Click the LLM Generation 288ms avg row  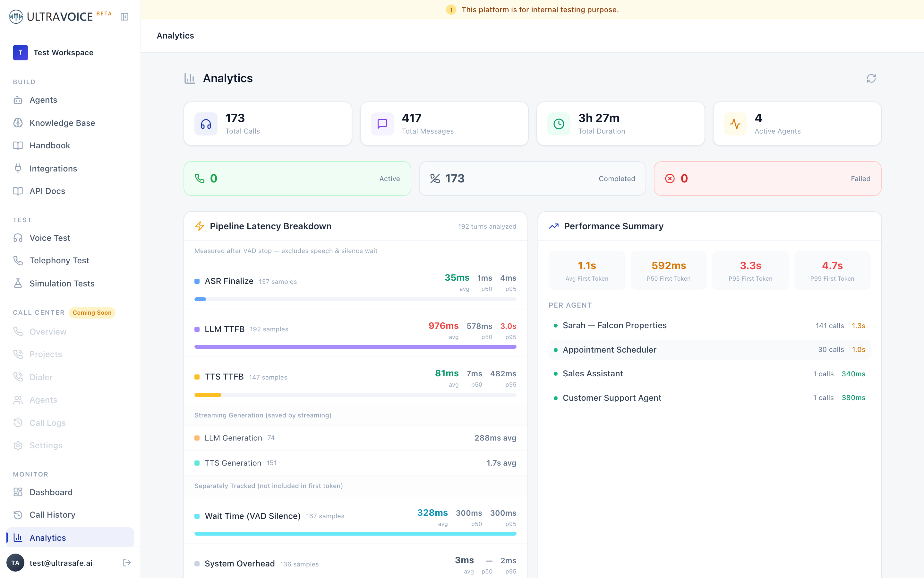point(355,438)
